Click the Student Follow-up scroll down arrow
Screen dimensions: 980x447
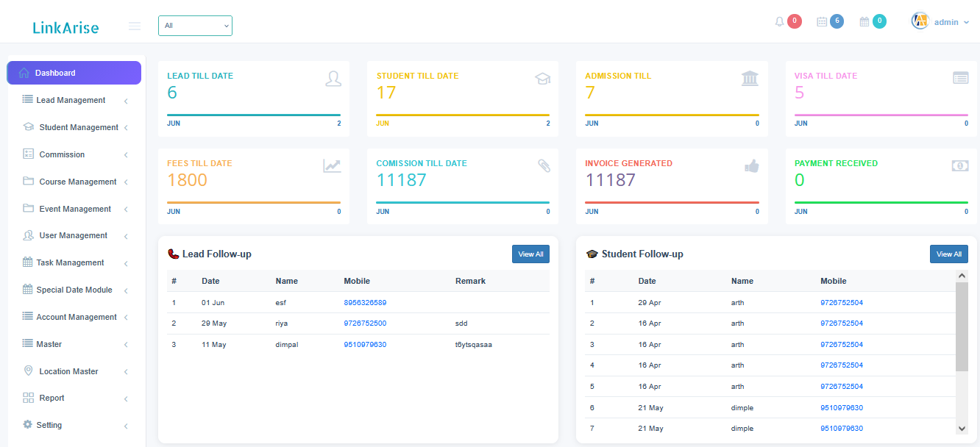pos(962,428)
